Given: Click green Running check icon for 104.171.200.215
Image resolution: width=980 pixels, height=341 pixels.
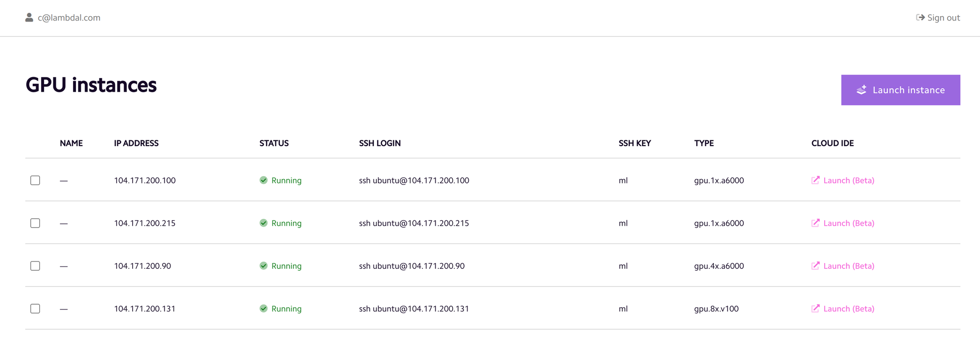Looking at the screenshot, I should click(264, 223).
